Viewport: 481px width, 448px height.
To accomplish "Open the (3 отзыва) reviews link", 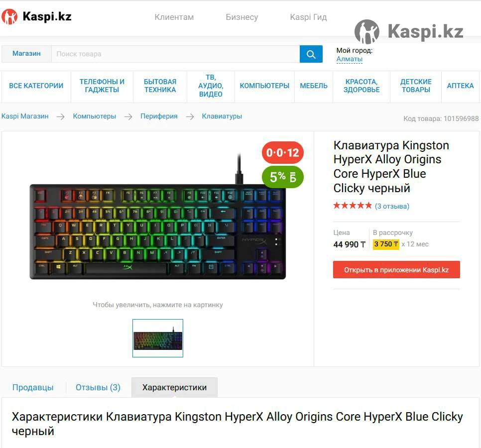I will pyautogui.click(x=392, y=206).
